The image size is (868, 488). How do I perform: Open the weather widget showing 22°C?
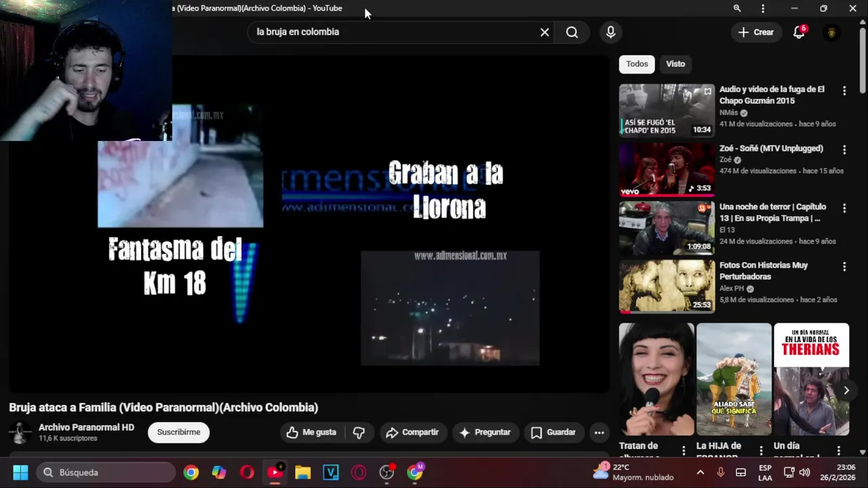click(x=633, y=472)
